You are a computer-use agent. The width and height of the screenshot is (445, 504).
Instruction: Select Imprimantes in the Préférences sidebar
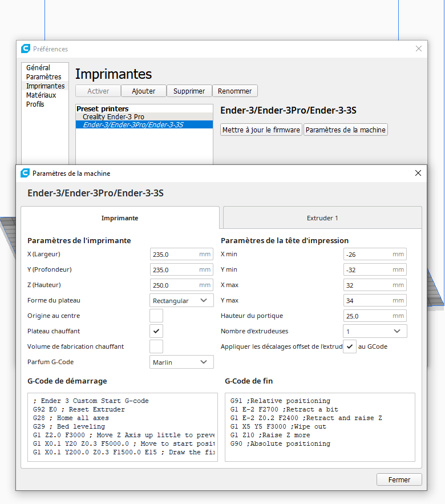45,86
